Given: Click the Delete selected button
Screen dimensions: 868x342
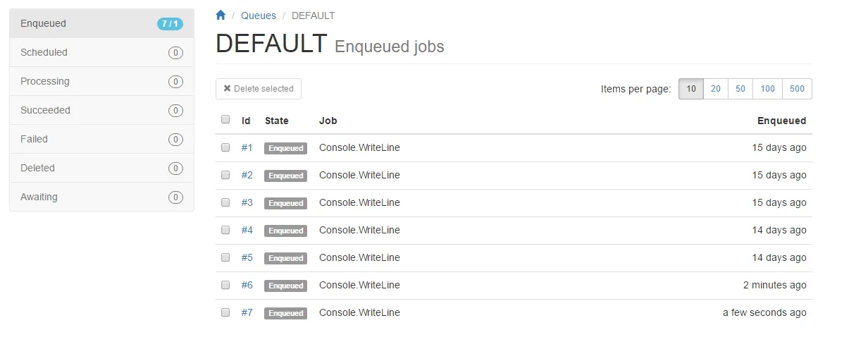Looking at the screenshot, I should pos(259,89).
